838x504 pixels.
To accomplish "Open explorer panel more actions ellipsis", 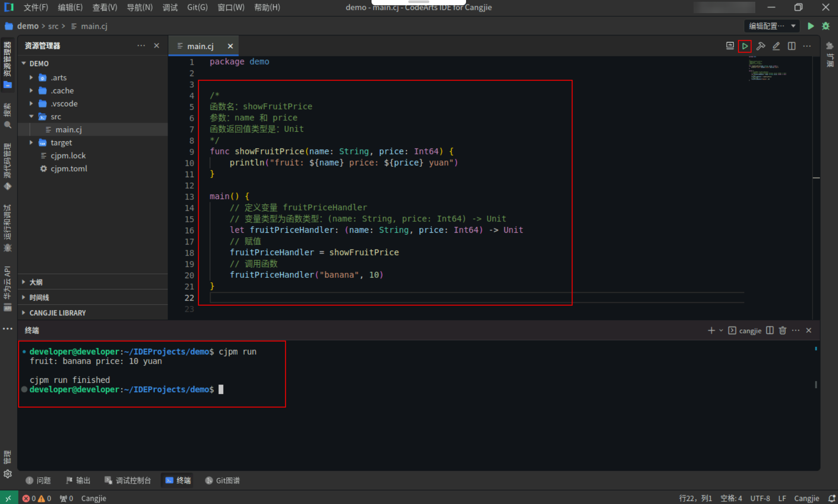I will (141, 45).
